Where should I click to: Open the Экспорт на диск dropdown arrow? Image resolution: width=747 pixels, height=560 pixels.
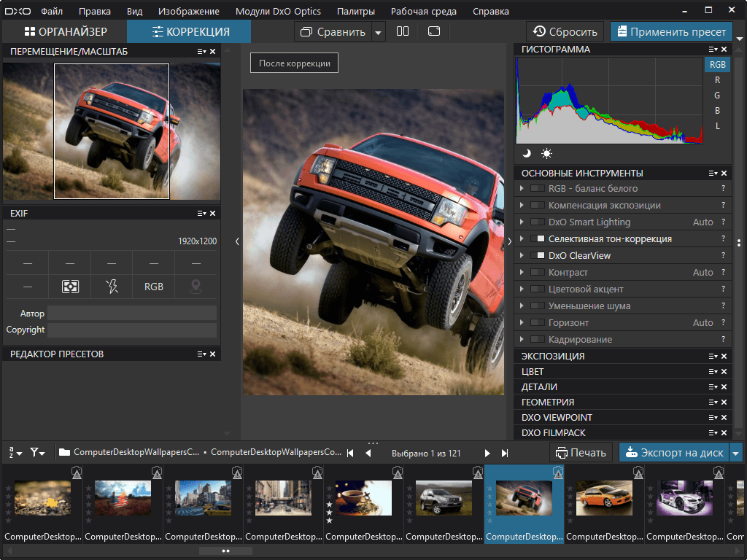point(737,452)
